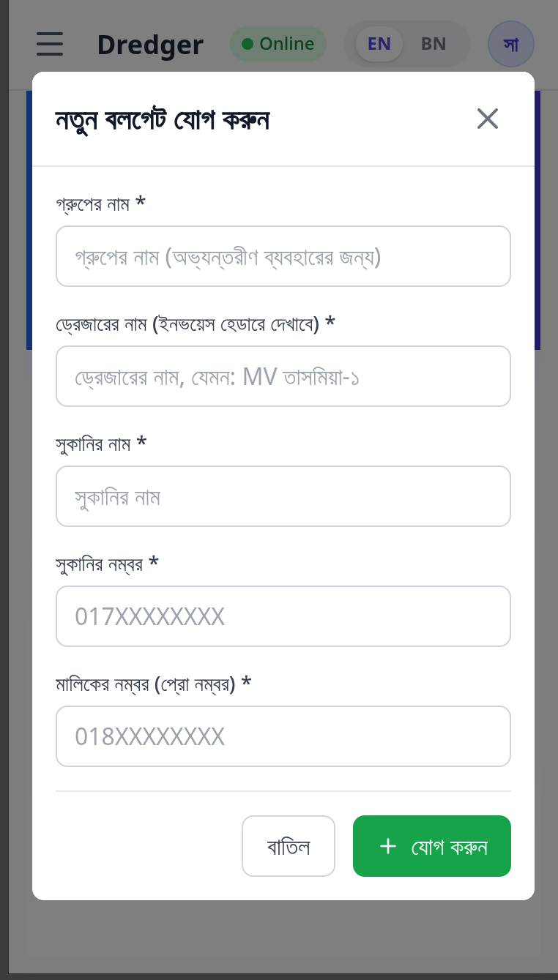Click the ড্রেজারের নাম input box
Viewport: 558px width, 980px height.
[x=283, y=376]
